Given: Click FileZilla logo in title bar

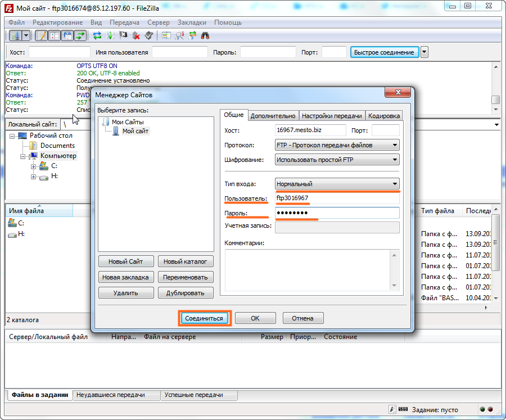Looking at the screenshot, I should point(9,8).
